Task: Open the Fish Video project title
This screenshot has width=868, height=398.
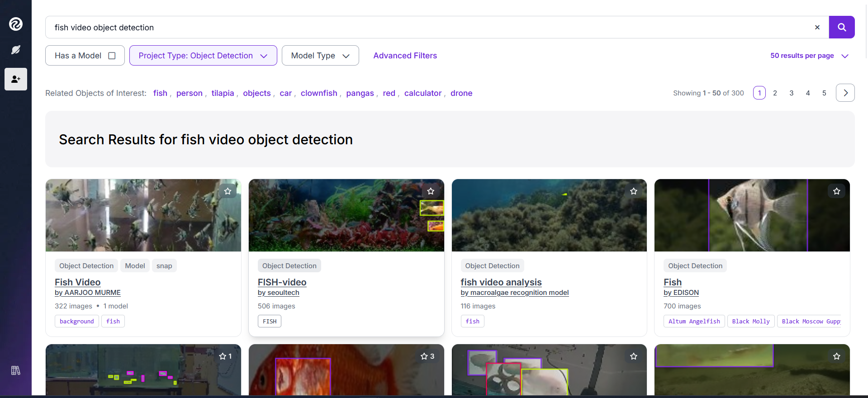Action: click(78, 282)
